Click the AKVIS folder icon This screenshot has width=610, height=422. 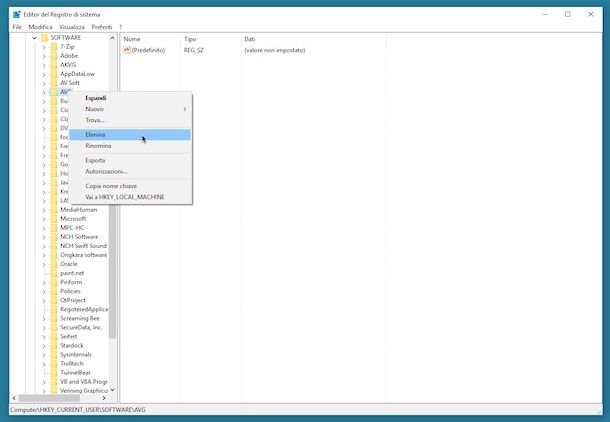(54, 65)
